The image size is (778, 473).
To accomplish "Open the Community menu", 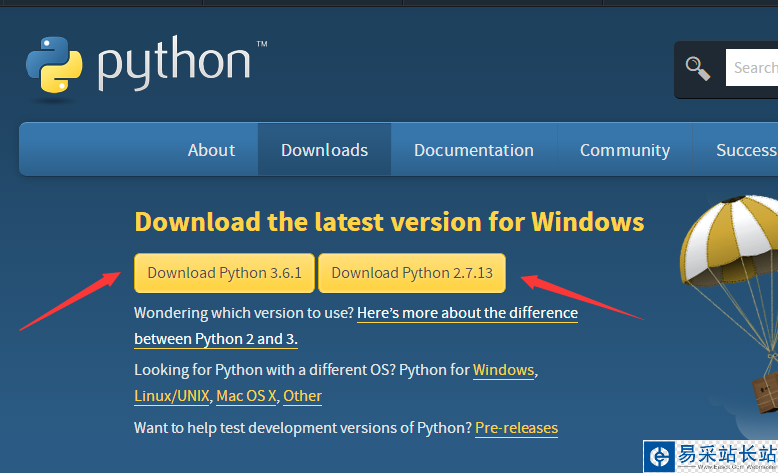I will tap(624, 150).
